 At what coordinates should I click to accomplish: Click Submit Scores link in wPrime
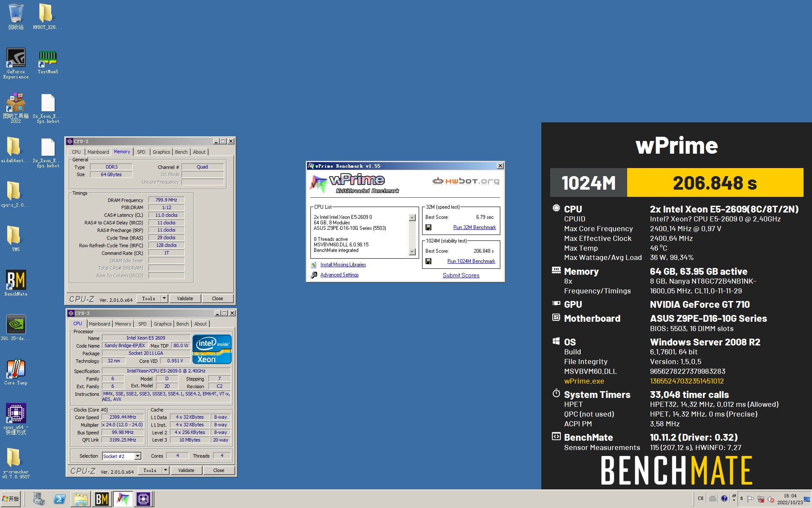[461, 275]
